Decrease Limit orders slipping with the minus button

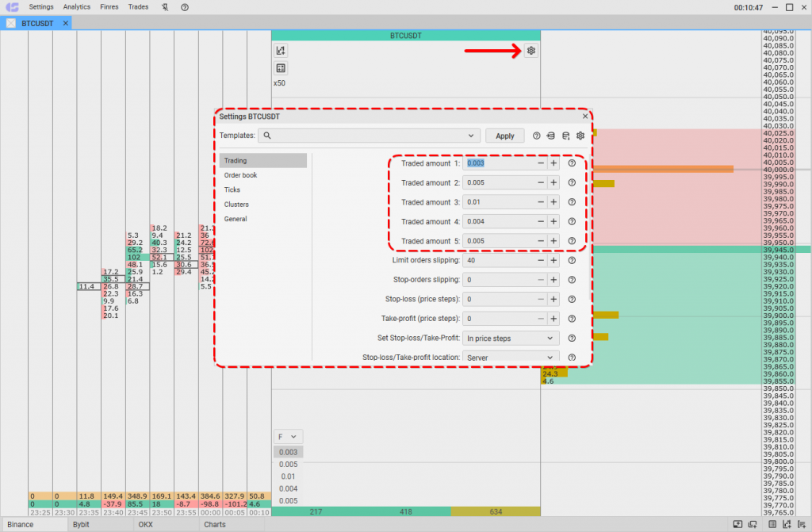pos(541,260)
